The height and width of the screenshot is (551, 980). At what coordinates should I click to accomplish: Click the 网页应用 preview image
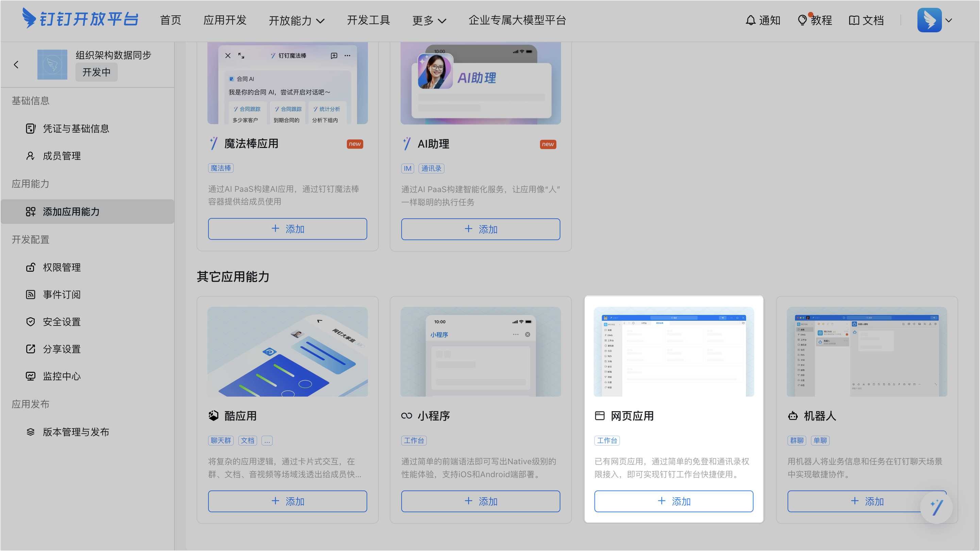pos(674,352)
